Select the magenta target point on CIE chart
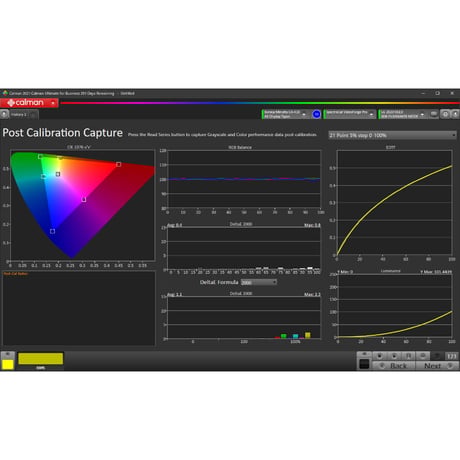 tap(84, 199)
